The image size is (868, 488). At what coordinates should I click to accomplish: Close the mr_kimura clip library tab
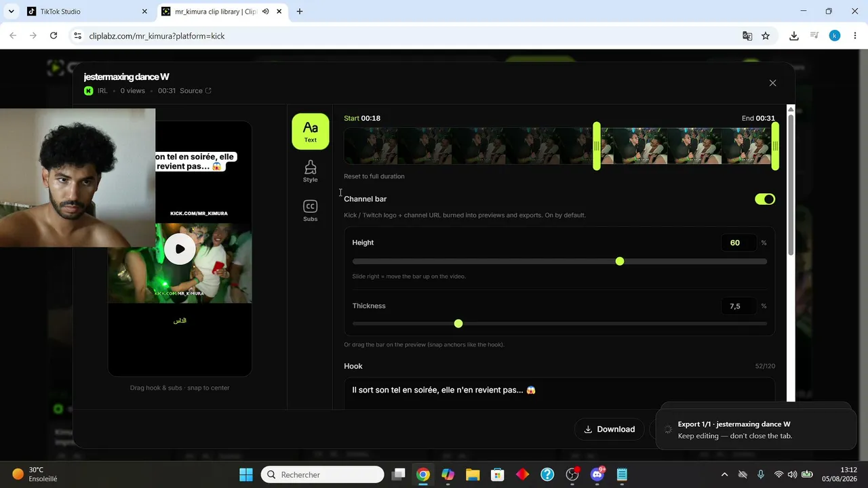coord(279,12)
